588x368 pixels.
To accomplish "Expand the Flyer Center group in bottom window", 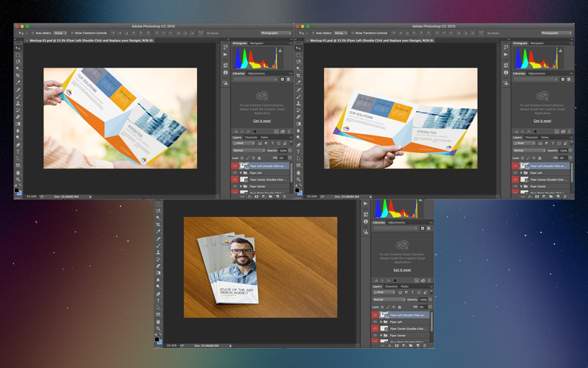I will click(381, 336).
